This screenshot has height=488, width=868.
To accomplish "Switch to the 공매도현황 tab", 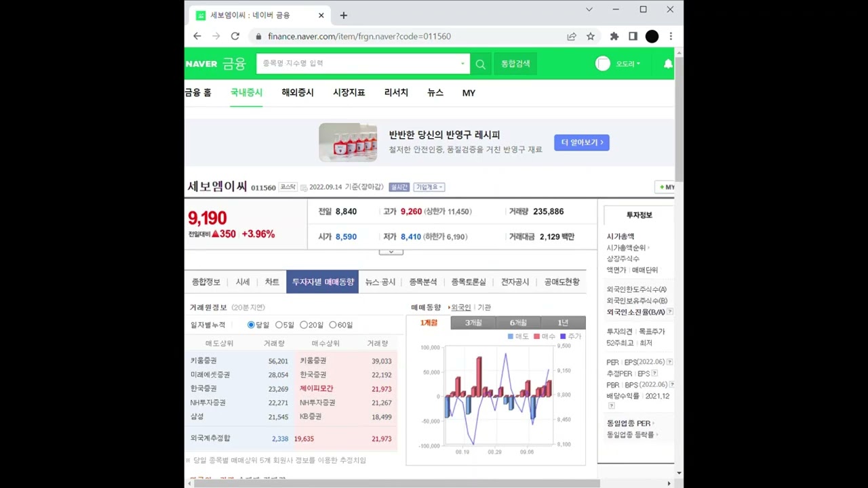I will pyautogui.click(x=562, y=282).
